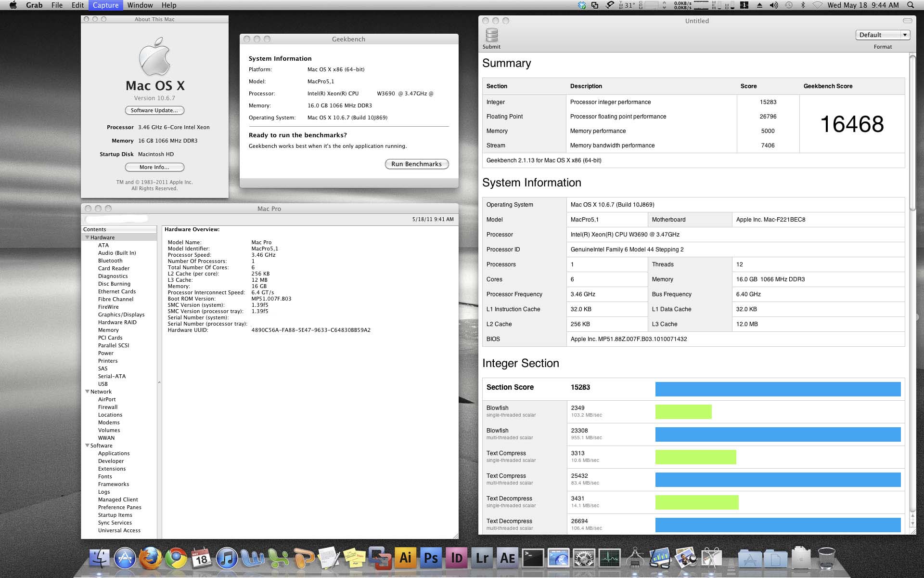Click the More Info button
Viewport: 924px width, 578px height.
pos(154,167)
